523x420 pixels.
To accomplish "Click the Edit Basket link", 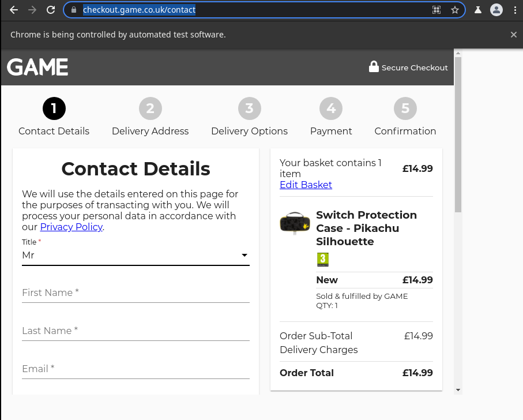I will (306, 185).
